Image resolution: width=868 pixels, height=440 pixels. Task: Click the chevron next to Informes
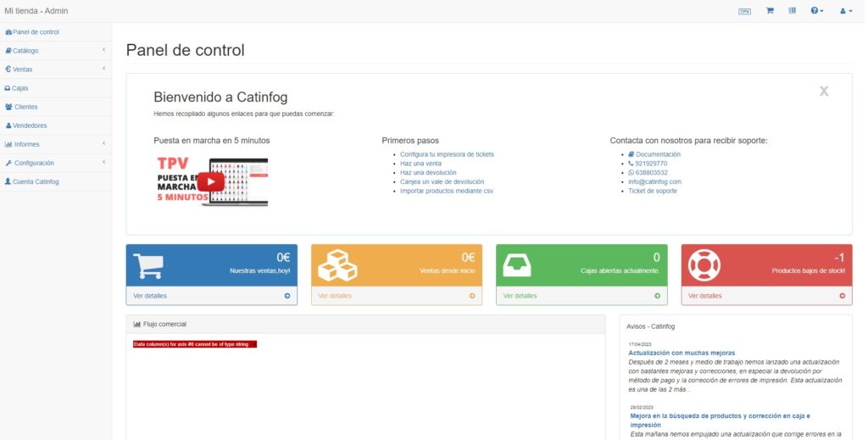[103, 143]
